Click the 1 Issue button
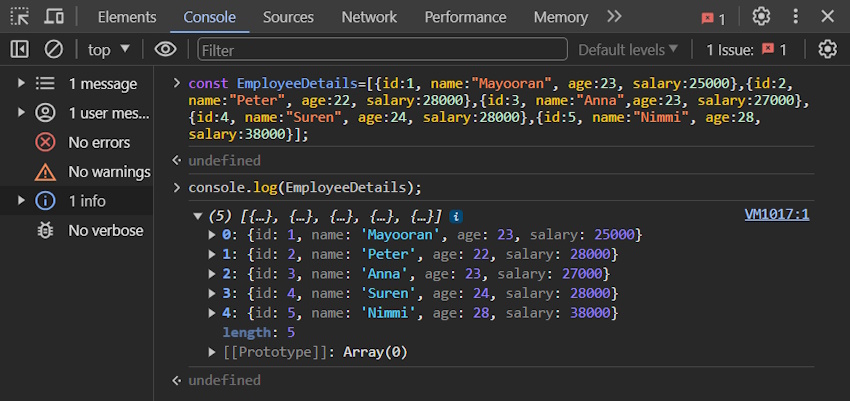 click(746, 50)
